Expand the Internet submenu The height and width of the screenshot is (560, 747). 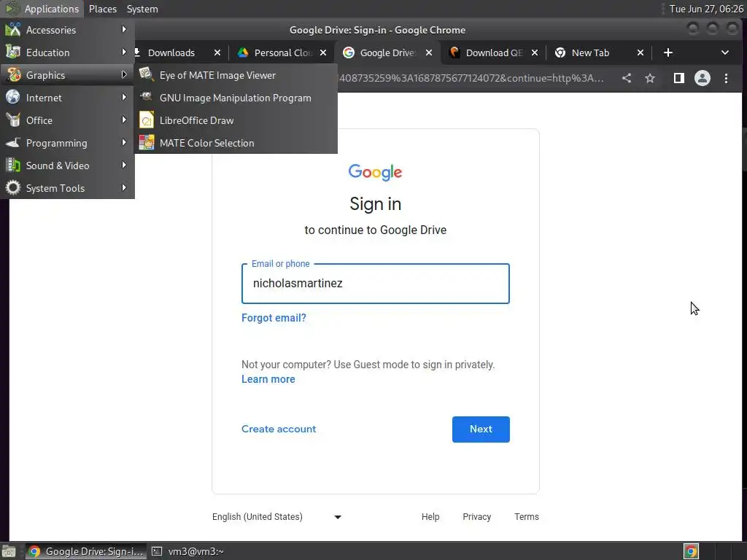pos(66,98)
